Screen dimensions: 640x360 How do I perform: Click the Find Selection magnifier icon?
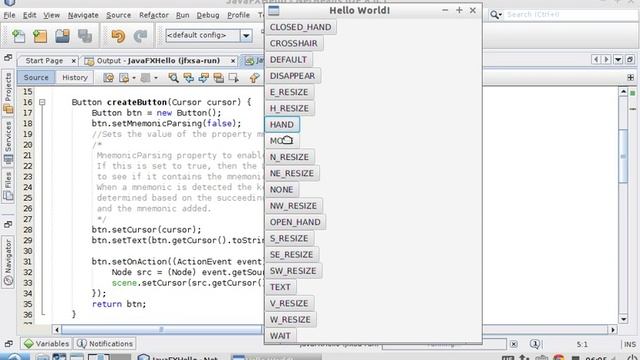(173, 78)
